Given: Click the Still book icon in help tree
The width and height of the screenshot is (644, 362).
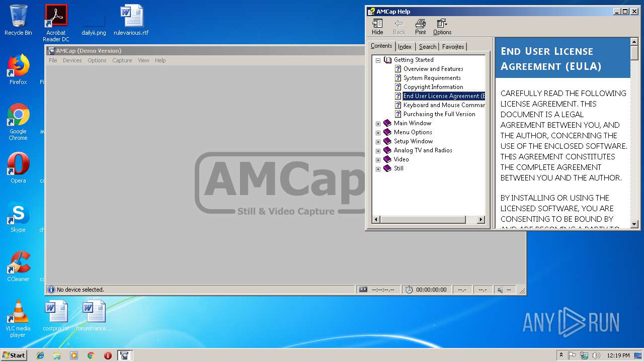Looking at the screenshot, I should pos(387,168).
